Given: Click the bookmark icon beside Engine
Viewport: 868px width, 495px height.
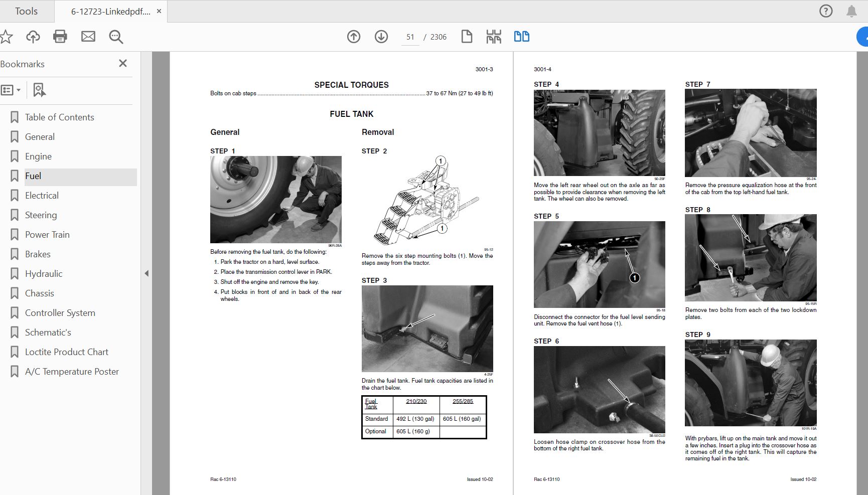Looking at the screenshot, I should [x=15, y=156].
